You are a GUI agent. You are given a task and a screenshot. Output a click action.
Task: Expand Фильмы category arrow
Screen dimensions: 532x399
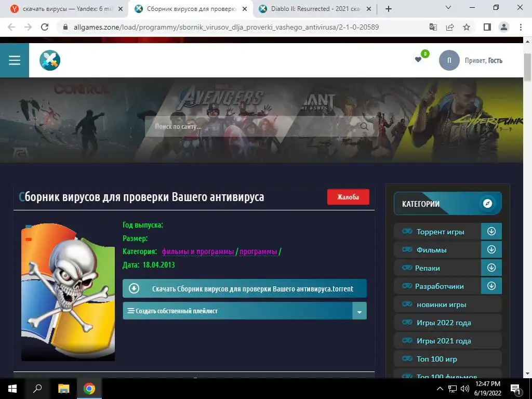491,250
